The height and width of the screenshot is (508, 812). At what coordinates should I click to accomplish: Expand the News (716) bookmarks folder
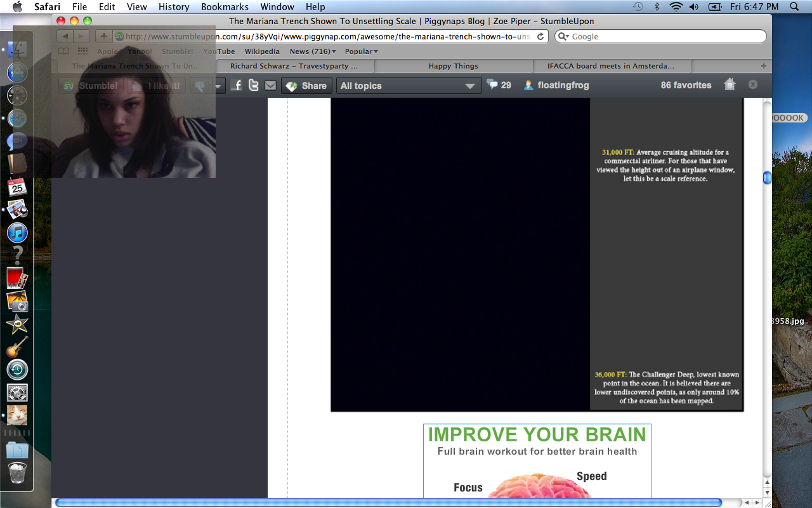click(x=313, y=51)
